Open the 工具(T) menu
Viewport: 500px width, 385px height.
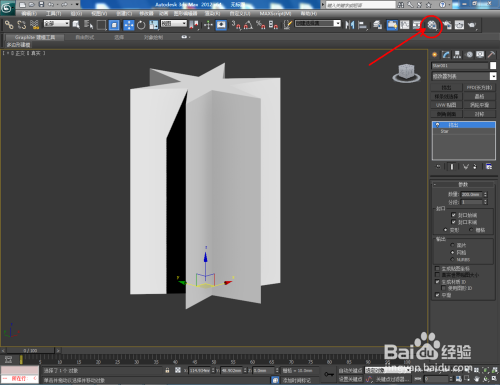tap(53, 13)
